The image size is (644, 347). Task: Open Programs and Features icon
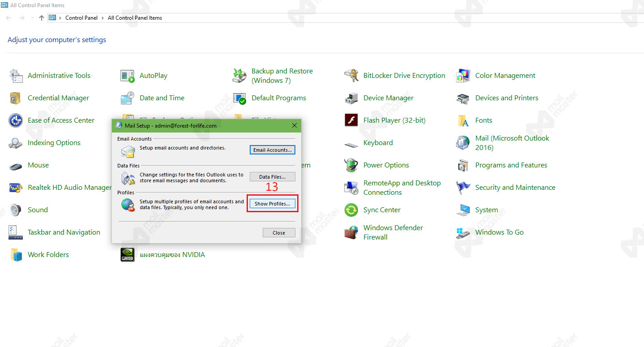pos(463,165)
